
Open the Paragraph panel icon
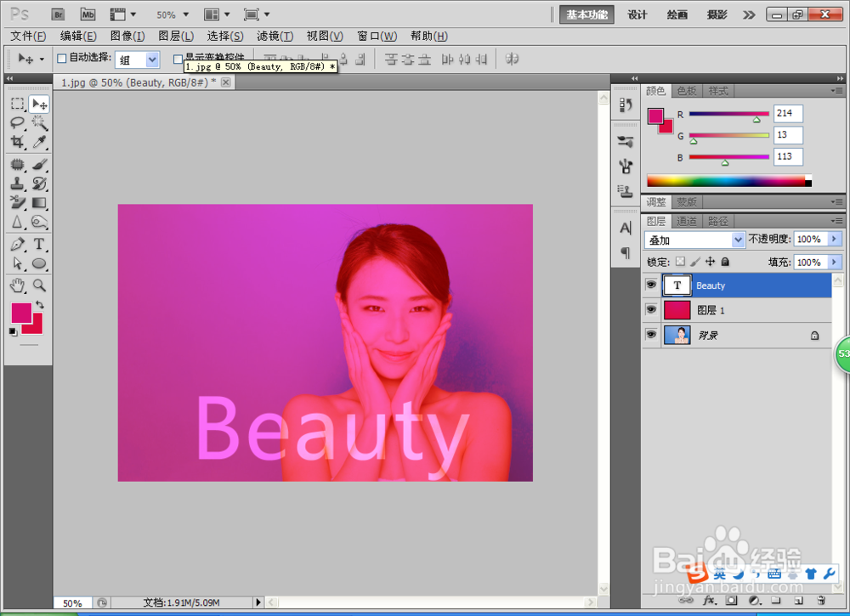[x=626, y=253]
